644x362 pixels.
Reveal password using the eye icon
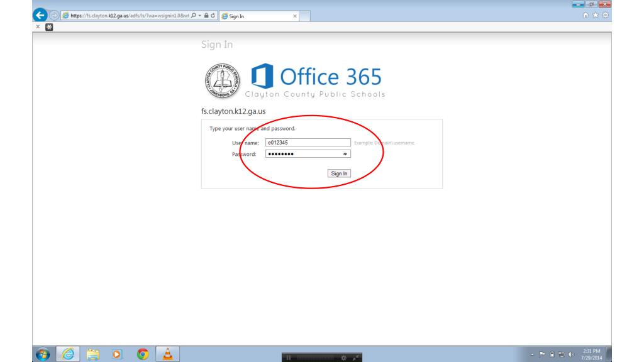[x=345, y=154]
